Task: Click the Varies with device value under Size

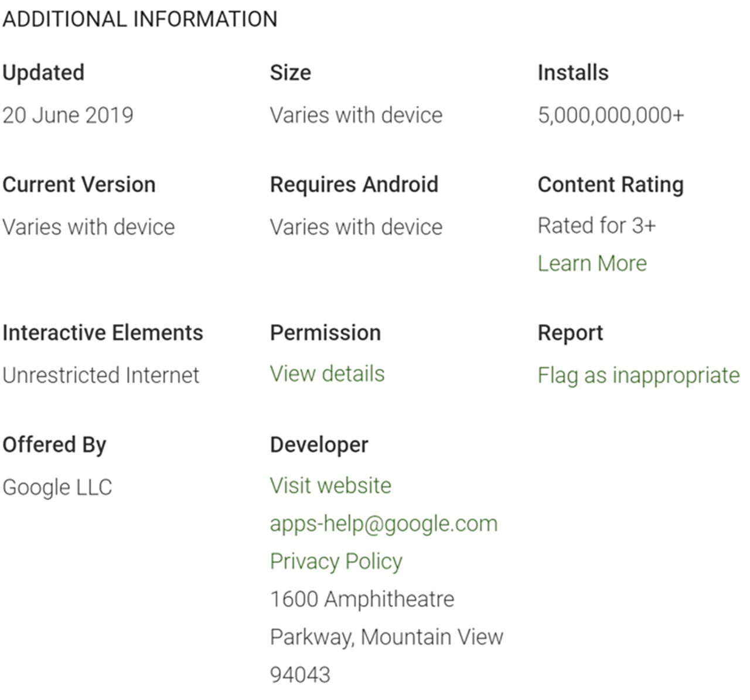Action: [356, 115]
